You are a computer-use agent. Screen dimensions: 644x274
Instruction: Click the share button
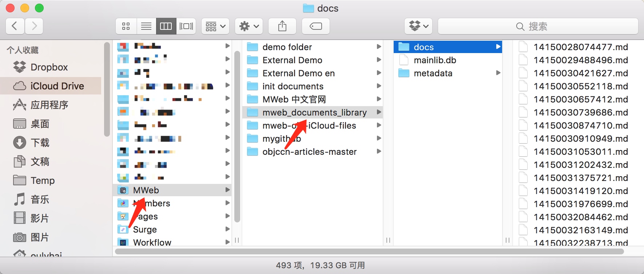(x=282, y=26)
